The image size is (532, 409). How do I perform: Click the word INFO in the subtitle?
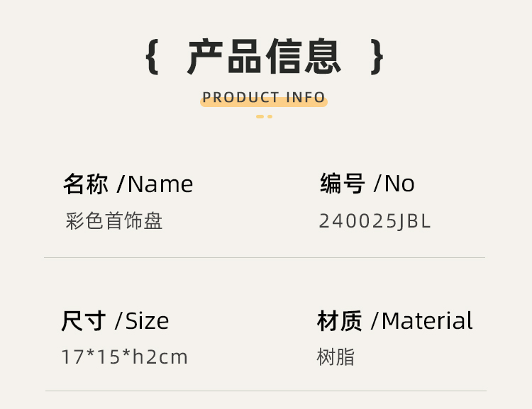point(306,97)
